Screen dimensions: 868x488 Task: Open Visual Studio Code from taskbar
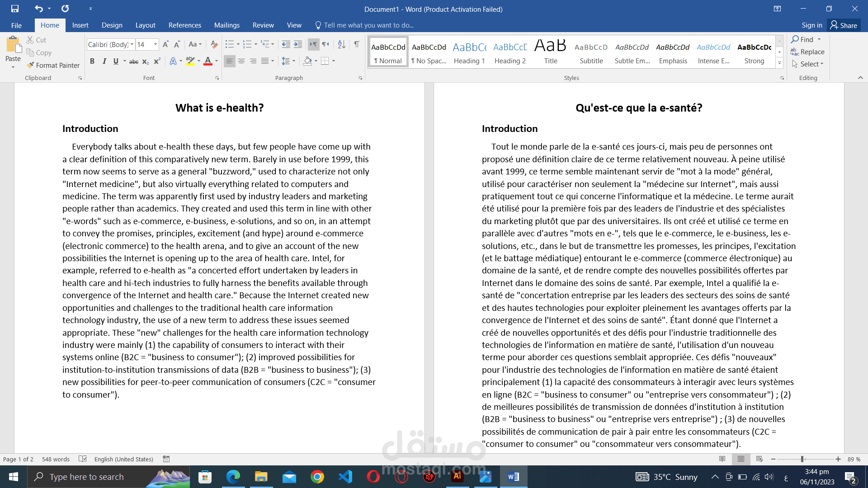pyautogui.click(x=345, y=477)
